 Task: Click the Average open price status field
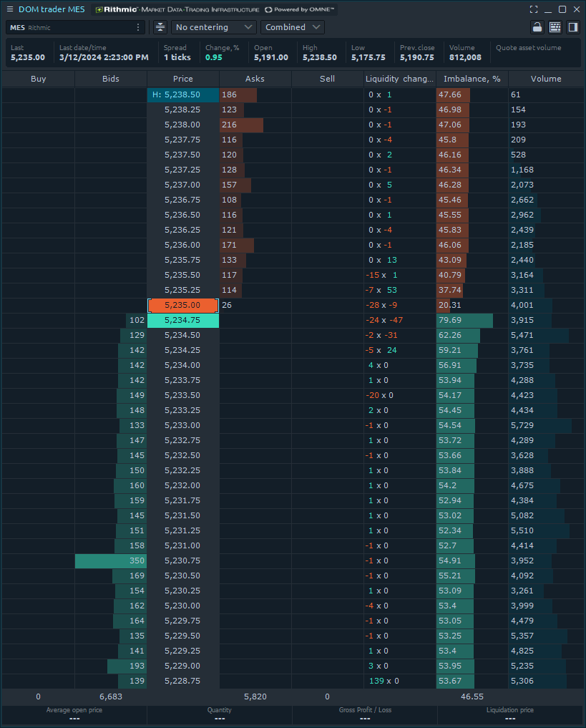(x=73, y=714)
